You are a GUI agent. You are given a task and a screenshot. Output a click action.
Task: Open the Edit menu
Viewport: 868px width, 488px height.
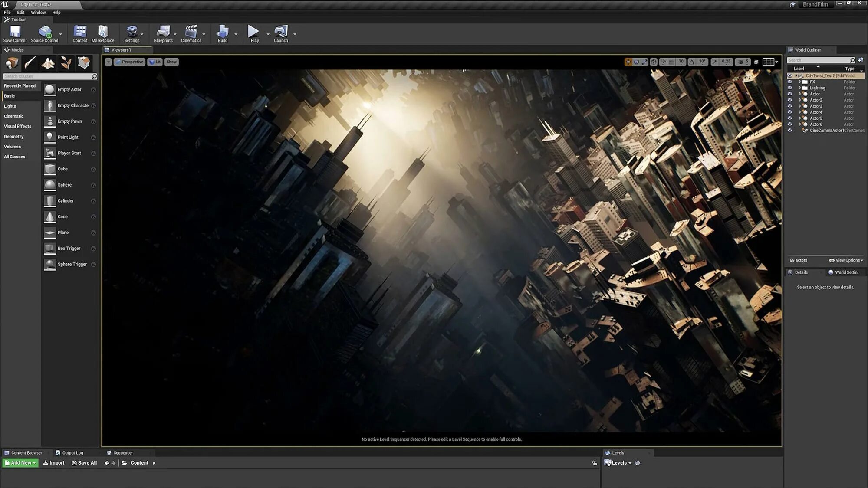[21, 13]
